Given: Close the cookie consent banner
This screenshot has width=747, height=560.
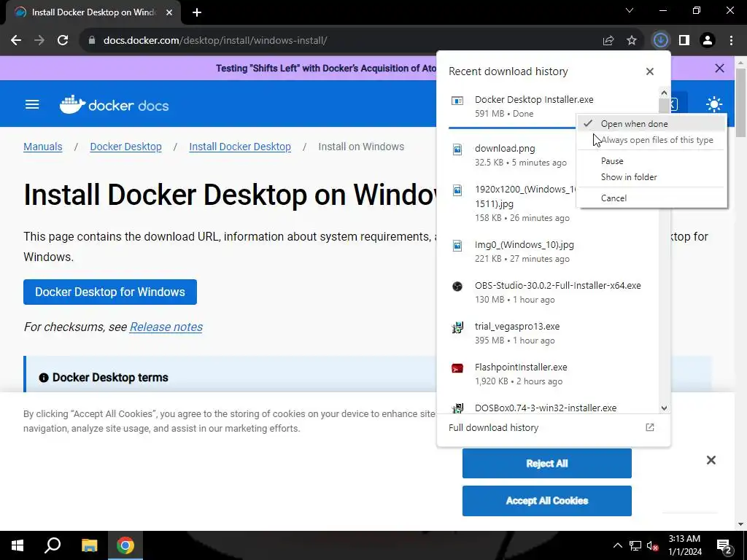Looking at the screenshot, I should 711,460.
